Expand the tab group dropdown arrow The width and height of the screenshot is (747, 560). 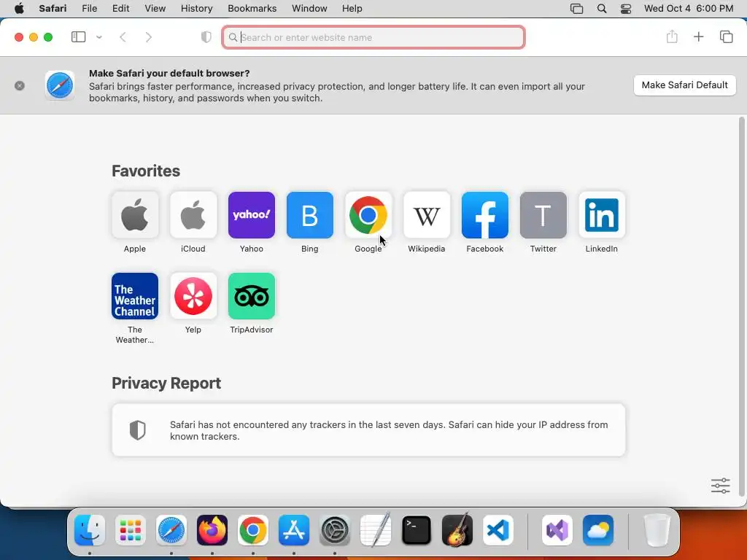pos(99,37)
